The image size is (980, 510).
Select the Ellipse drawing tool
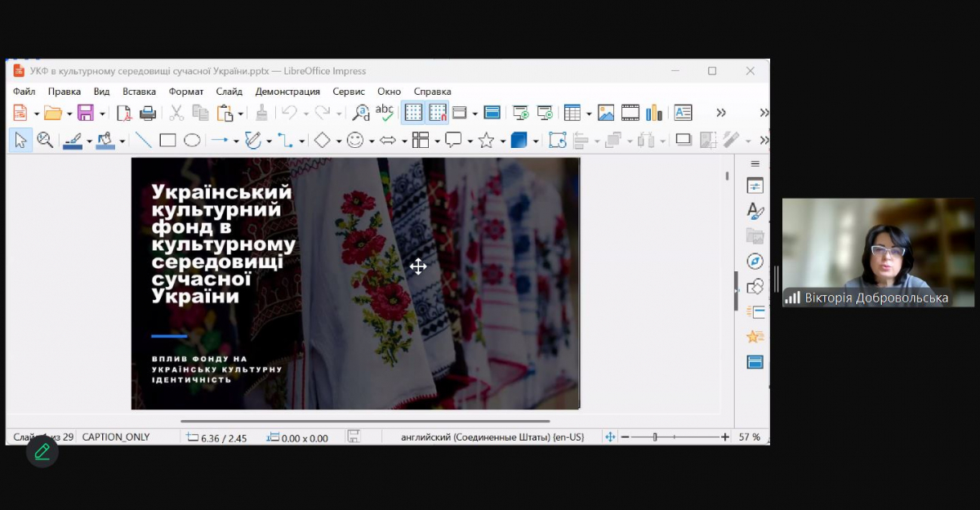[192, 141]
